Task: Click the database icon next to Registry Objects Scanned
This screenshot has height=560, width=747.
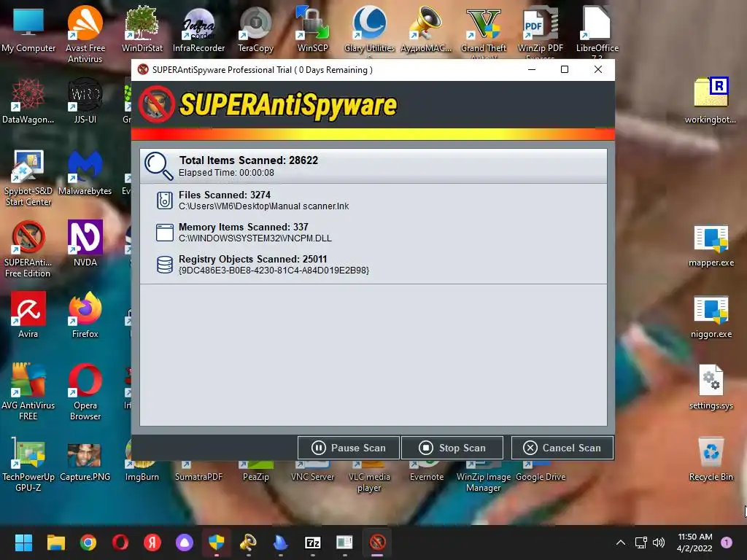Action: [x=165, y=264]
